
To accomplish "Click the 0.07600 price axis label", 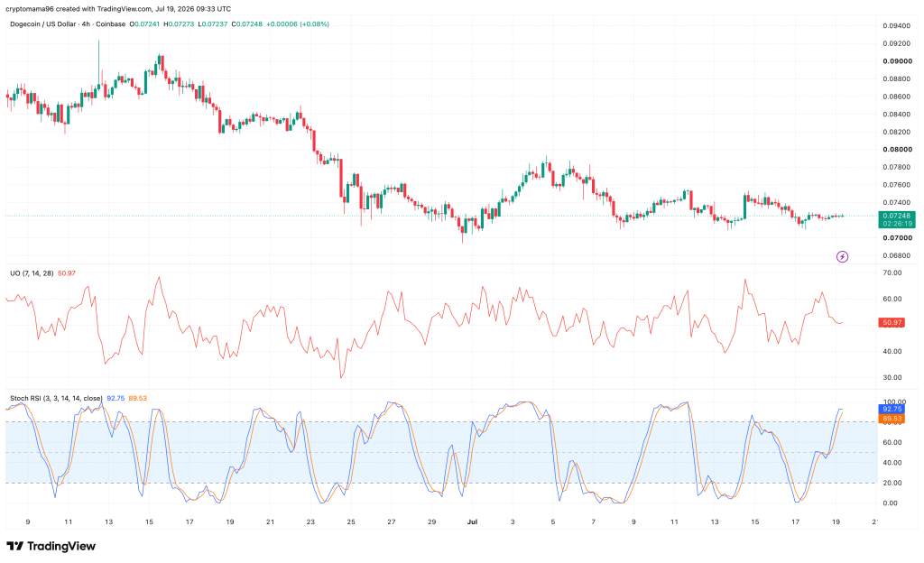I will (897, 185).
